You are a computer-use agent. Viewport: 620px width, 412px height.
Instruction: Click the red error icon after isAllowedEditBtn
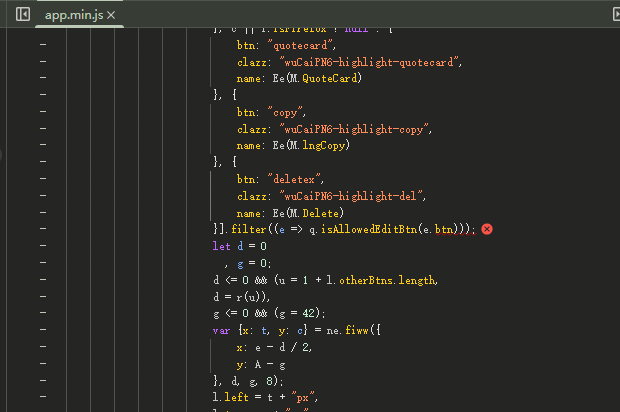pyautogui.click(x=487, y=229)
